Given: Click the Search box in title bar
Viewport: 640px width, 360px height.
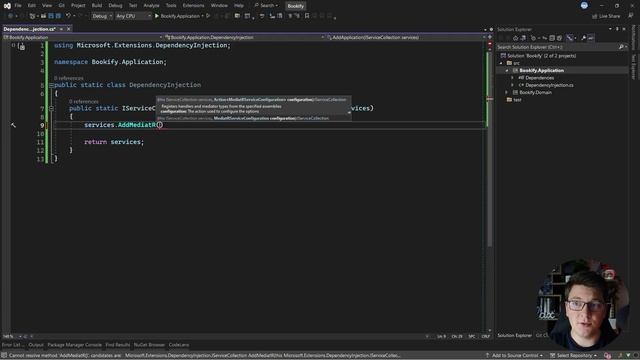Looking at the screenshot, I should 266,6.
